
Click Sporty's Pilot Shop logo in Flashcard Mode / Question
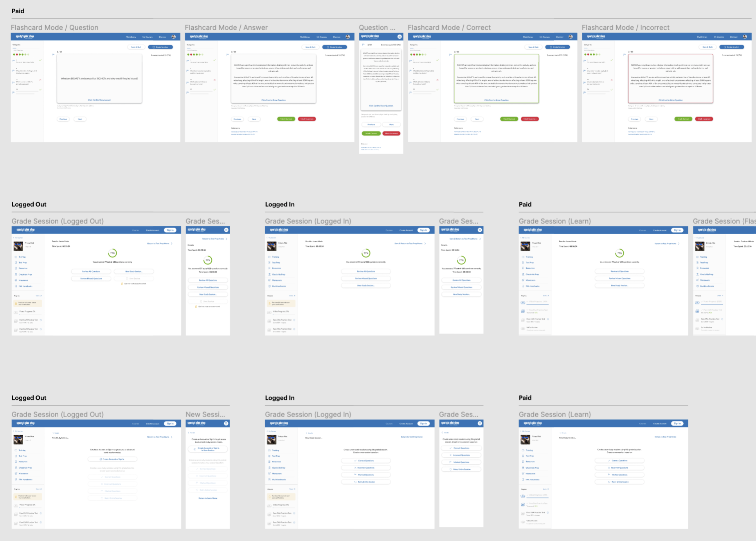point(25,37)
